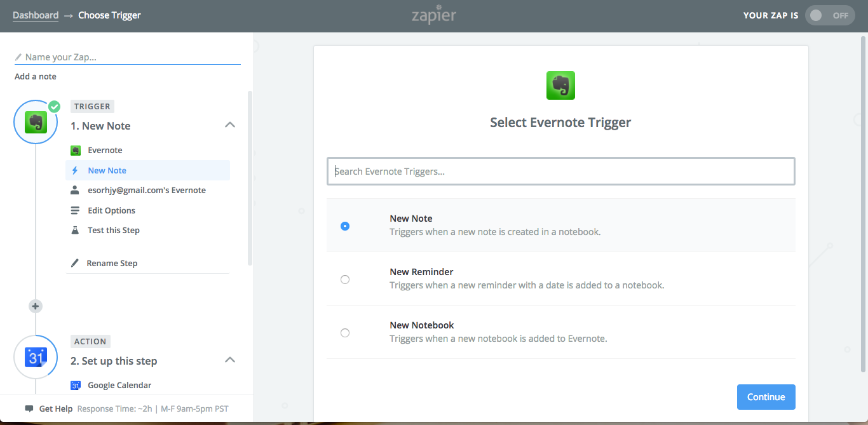
Task: Collapse the 1. New Note trigger step
Action: click(x=230, y=125)
